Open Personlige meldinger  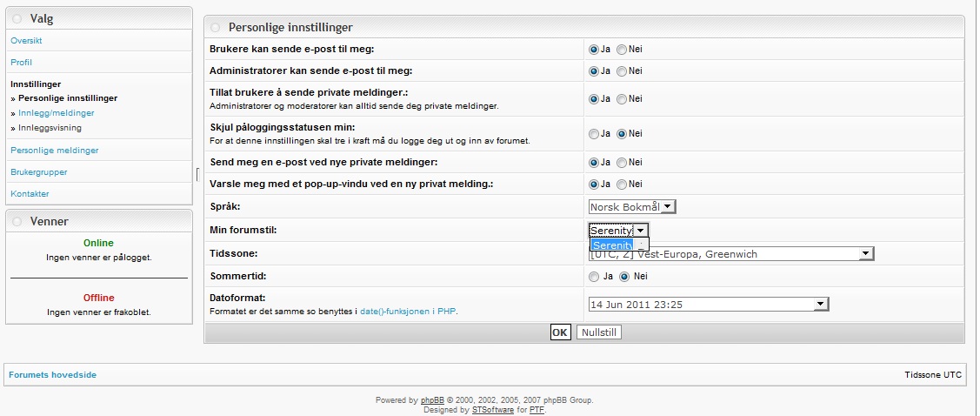coord(54,151)
